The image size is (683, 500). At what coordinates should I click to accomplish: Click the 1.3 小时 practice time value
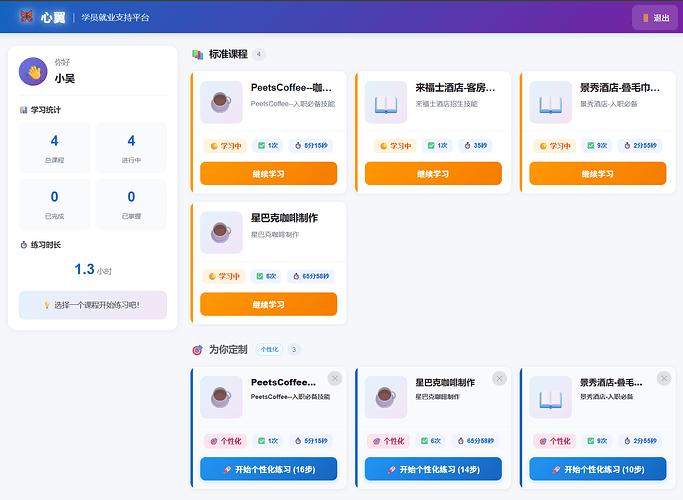coord(93,270)
